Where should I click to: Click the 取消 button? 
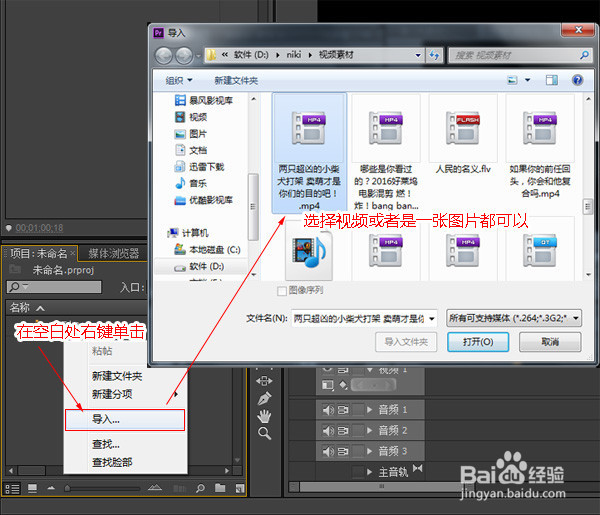click(x=550, y=342)
